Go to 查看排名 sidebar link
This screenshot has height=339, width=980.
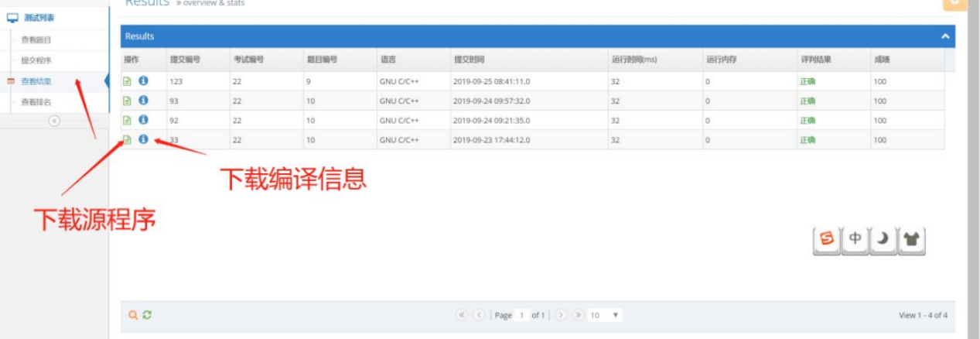36,102
